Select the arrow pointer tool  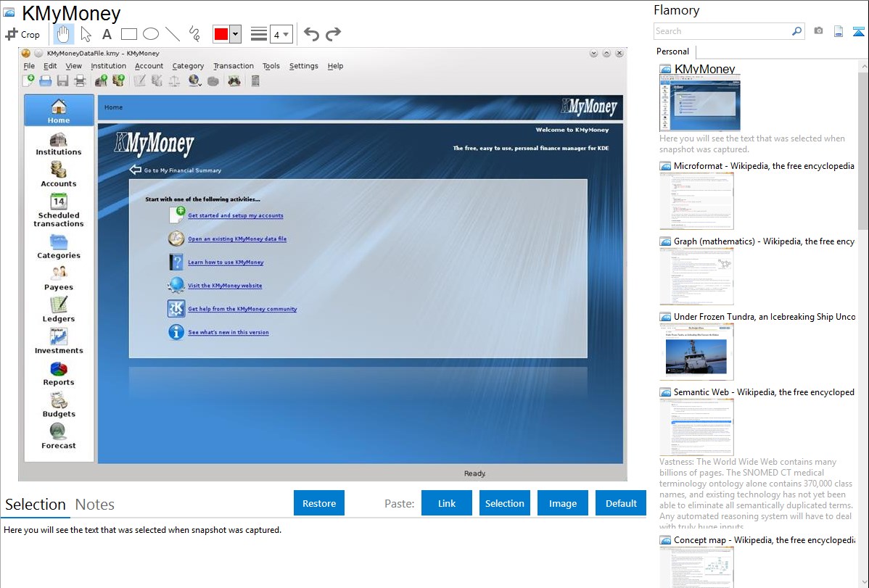(x=86, y=34)
